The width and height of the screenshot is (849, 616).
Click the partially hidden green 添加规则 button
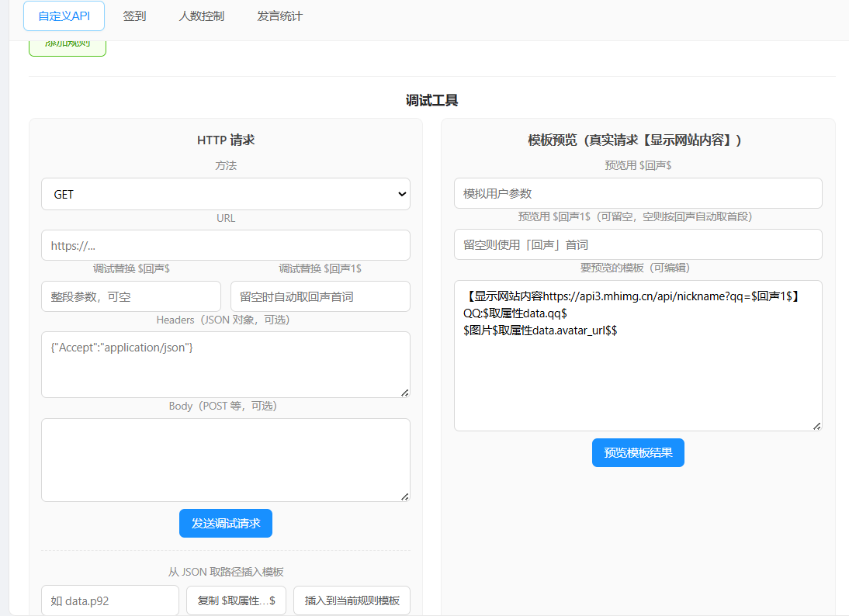[x=68, y=47]
